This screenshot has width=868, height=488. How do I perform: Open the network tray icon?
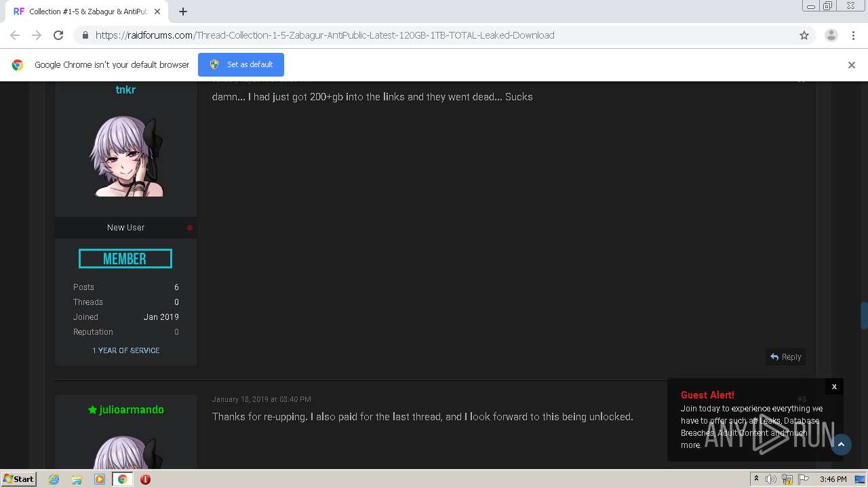click(787, 479)
